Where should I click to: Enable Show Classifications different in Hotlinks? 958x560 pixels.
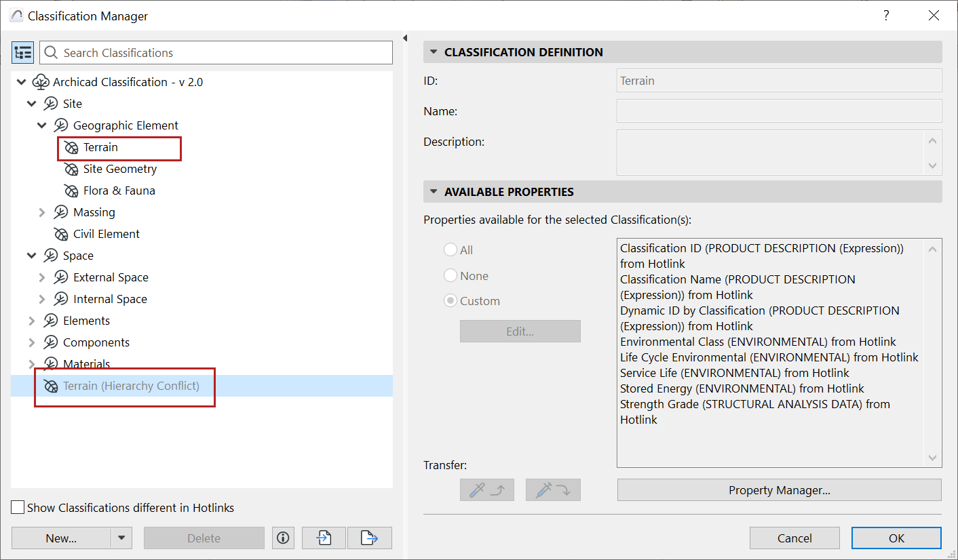point(18,508)
